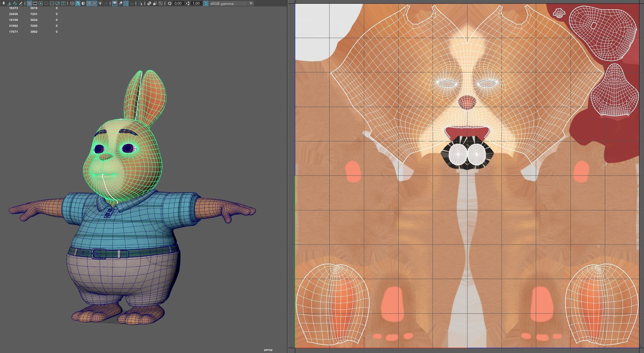Screen dimensions: 644x353
Task: Click the heads-up value 17671
Action: pos(13,32)
